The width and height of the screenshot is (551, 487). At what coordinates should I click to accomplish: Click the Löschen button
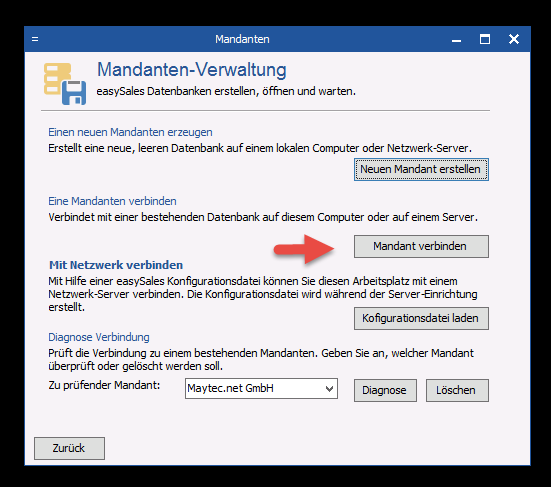(x=457, y=390)
